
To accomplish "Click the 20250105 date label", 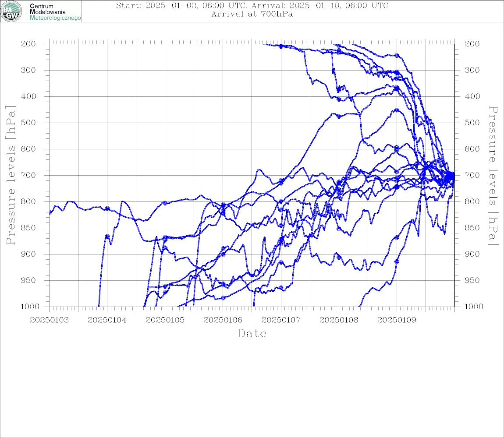I will pos(165,320).
